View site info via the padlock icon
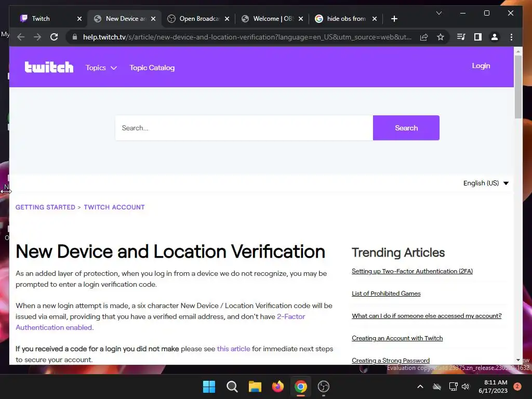 (75, 37)
